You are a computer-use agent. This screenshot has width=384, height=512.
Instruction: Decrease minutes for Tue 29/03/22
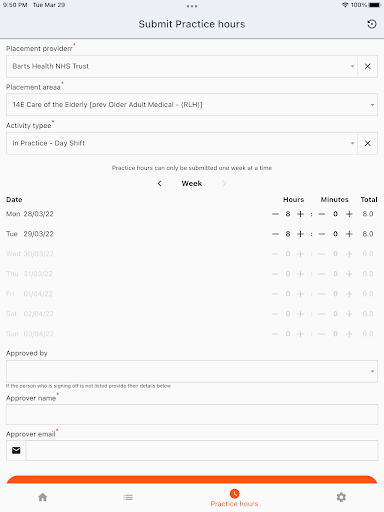coord(322,234)
